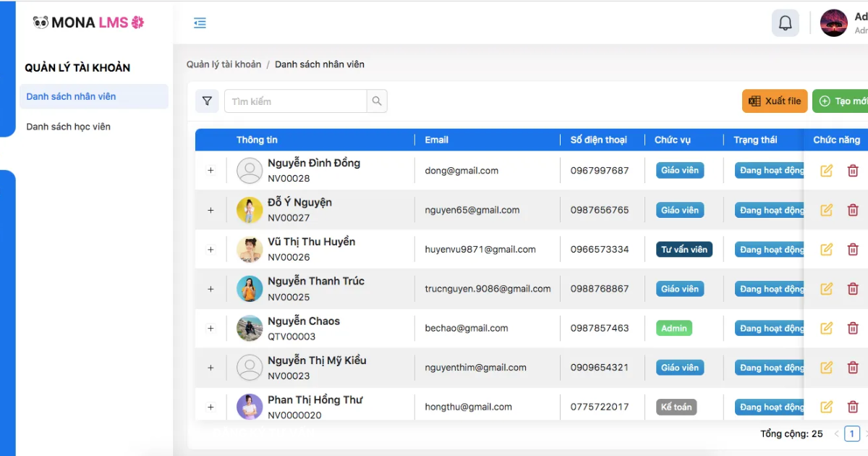Viewport: 868px width, 456px height.
Task: Expand the Nguyễn Thị Mỹ Kiều row
Action: pyautogui.click(x=210, y=368)
